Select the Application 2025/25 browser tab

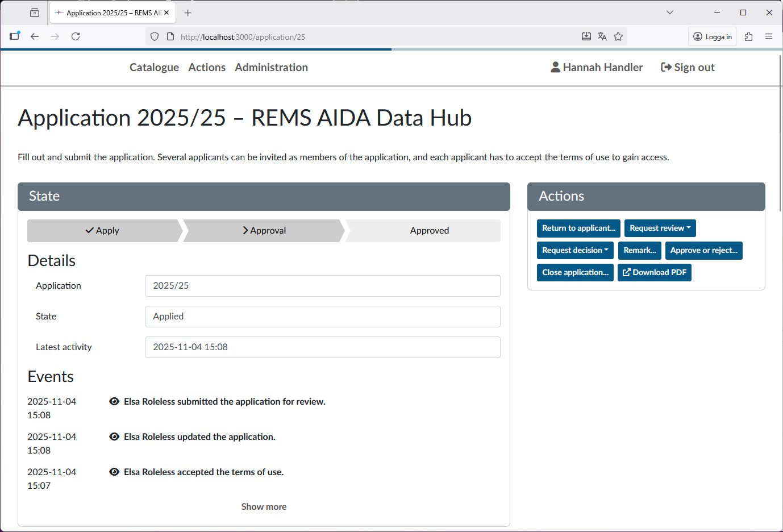(108, 12)
